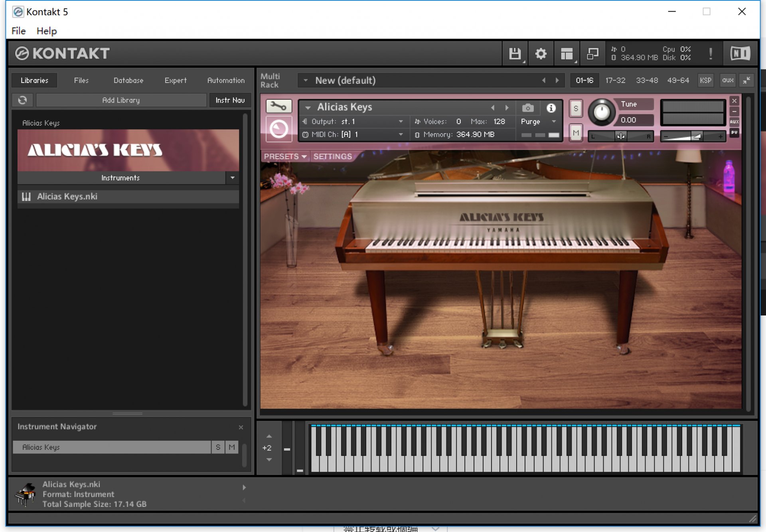Click the KONTAKT logo in header

coord(63,53)
